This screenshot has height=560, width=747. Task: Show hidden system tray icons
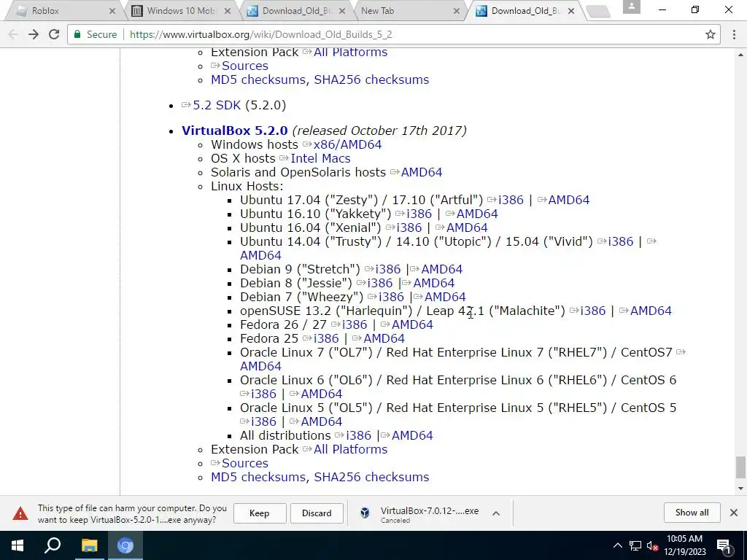point(617,545)
